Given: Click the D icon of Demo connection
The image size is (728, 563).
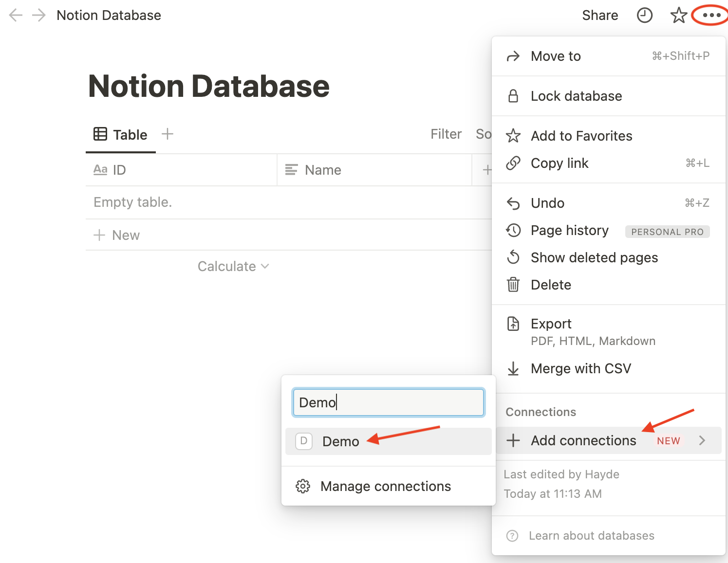Looking at the screenshot, I should (304, 441).
